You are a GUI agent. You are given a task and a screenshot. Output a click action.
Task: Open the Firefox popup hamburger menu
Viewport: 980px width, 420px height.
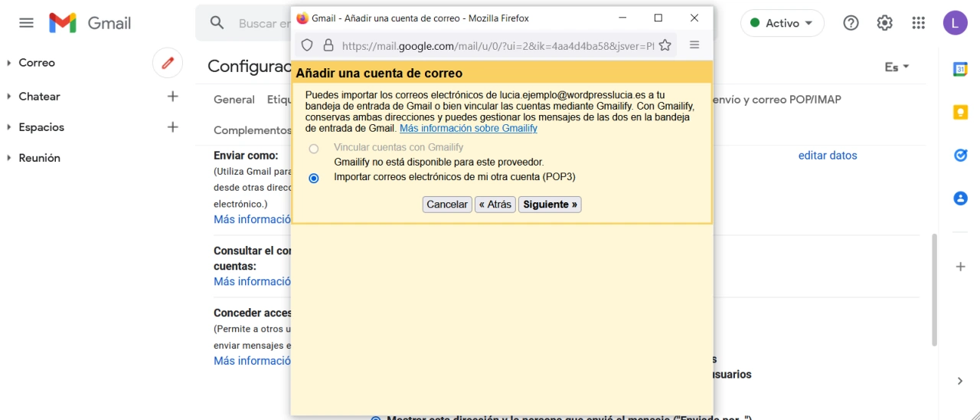(x=694, y=45)
